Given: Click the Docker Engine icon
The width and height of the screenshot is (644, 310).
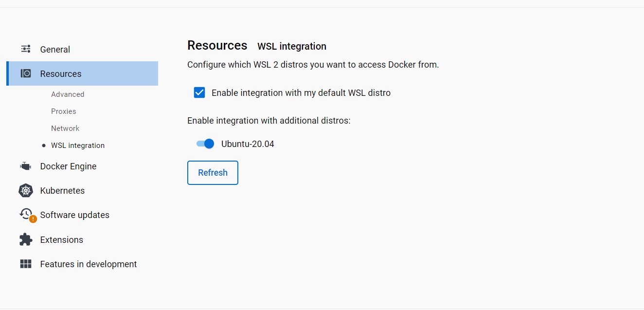Looking at the screenshot, I should pos(26,166).
